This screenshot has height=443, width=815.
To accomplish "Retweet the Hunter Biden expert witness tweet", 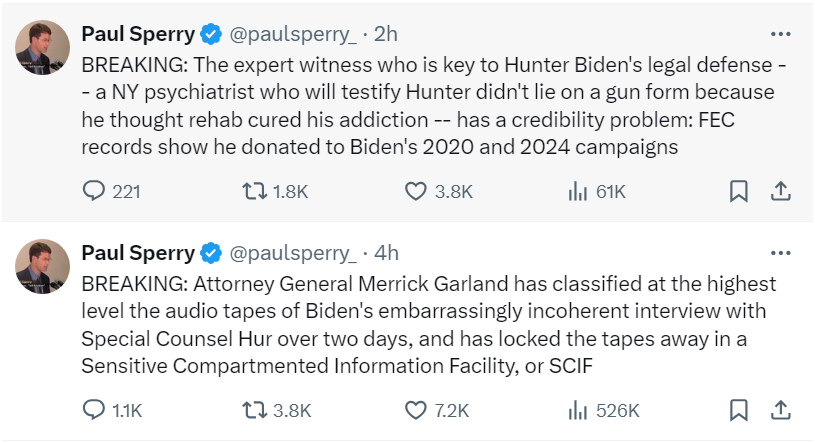I will (x=257, y=190).
